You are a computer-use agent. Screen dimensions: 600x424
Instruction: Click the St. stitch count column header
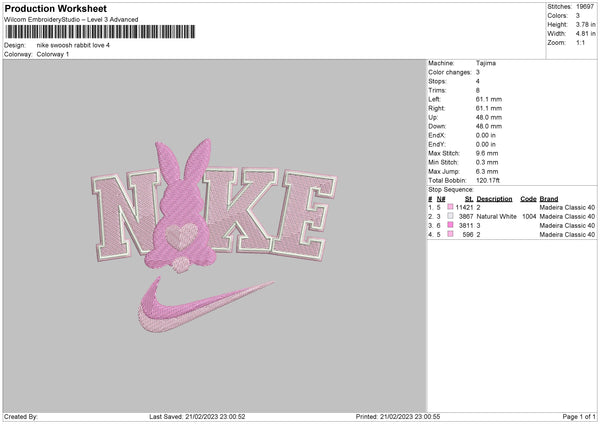pyautogui.click(x=469, y=199)
